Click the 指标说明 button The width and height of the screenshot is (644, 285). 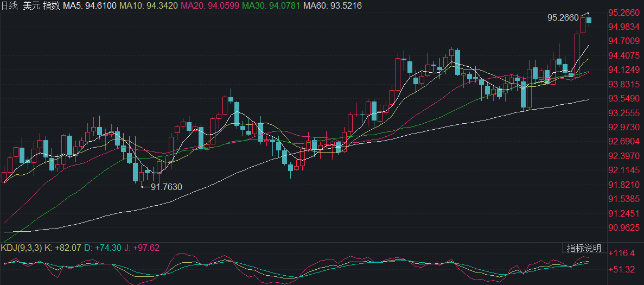584,249
